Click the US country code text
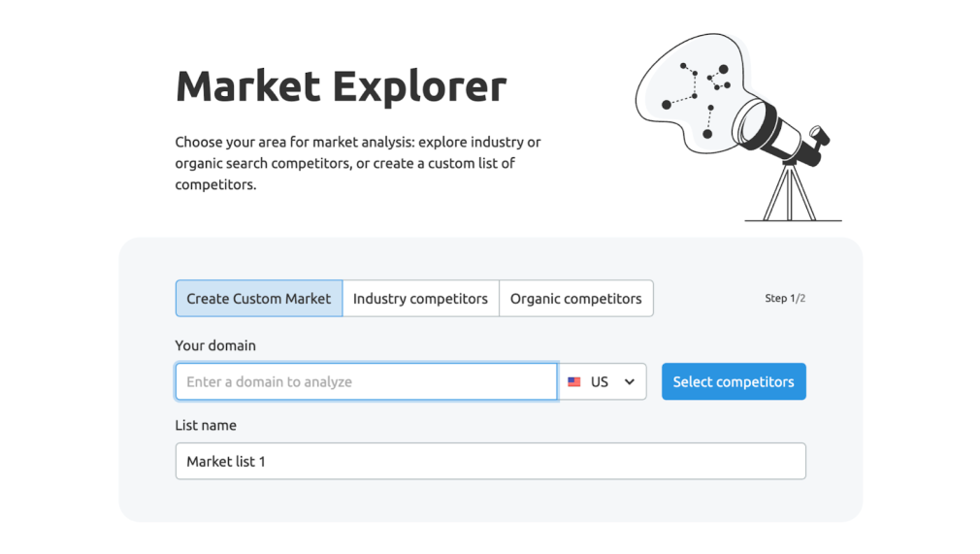Viewport: 980px width, 554px height. tap(600, 381)
